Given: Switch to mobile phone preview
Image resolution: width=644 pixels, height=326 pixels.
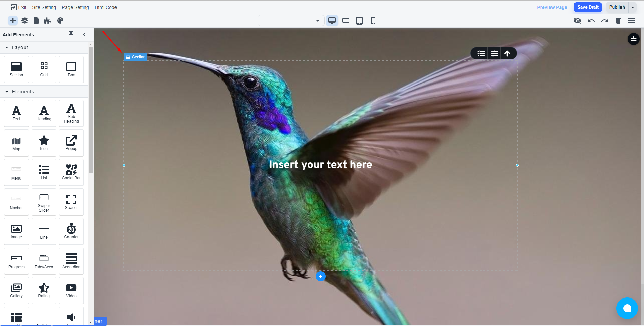Looking at the screenshot, I should point(373,21).
